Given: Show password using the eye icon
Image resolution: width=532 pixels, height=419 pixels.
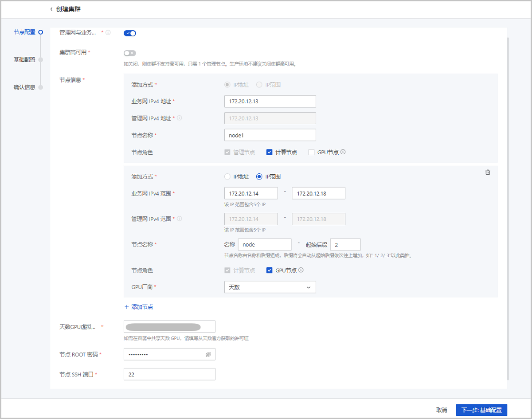Looking at the screenshot, I should click(x=208, y=355).
